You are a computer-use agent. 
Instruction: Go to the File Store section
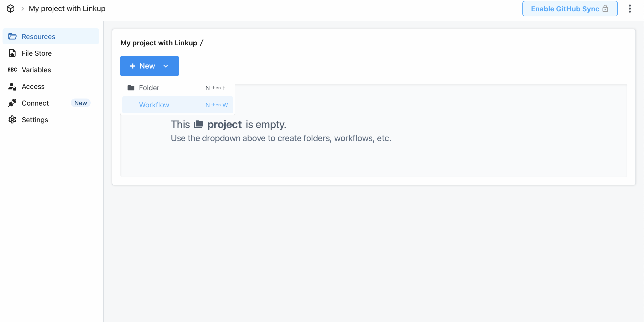(x=37, y=53)
